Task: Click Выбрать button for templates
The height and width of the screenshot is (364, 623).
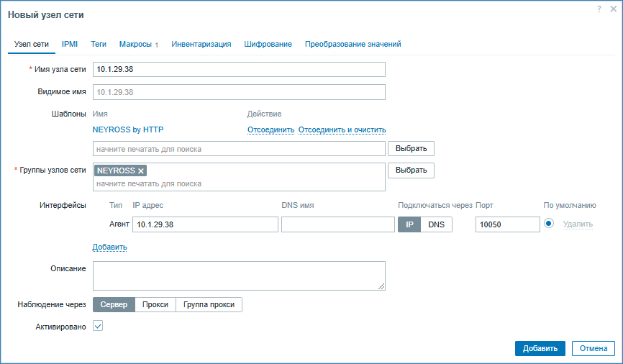Action: click(411, 149)
